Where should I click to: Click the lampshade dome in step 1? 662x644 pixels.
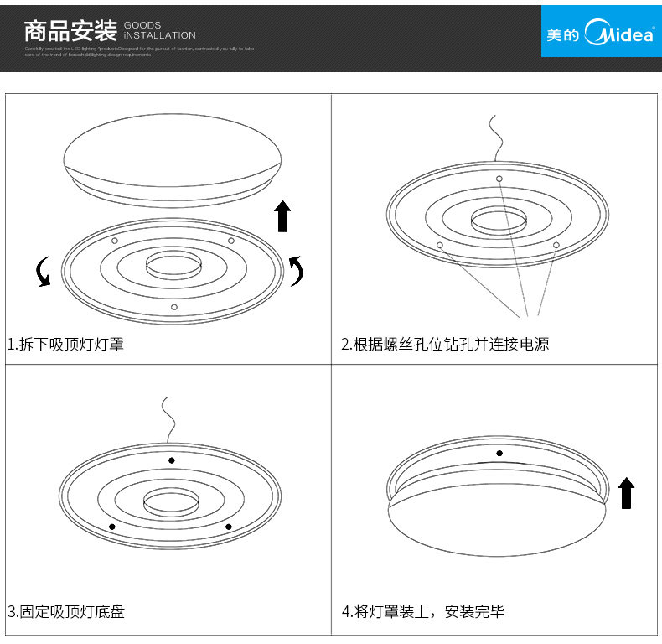[173, 160]
